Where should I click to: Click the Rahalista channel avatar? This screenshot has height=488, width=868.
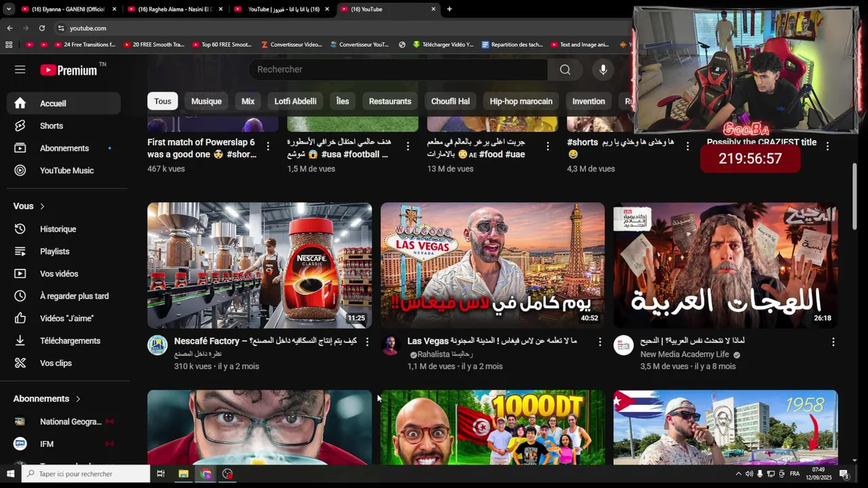[391, 345]
